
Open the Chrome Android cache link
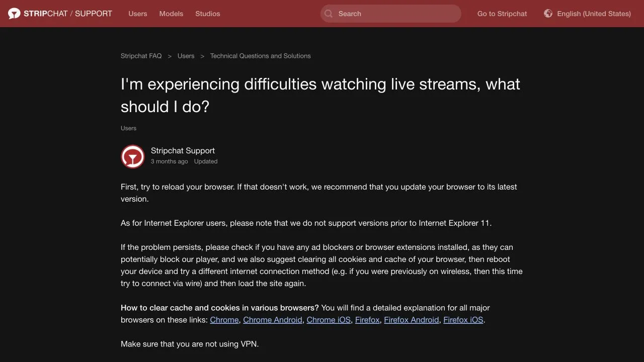click(273, 320)
